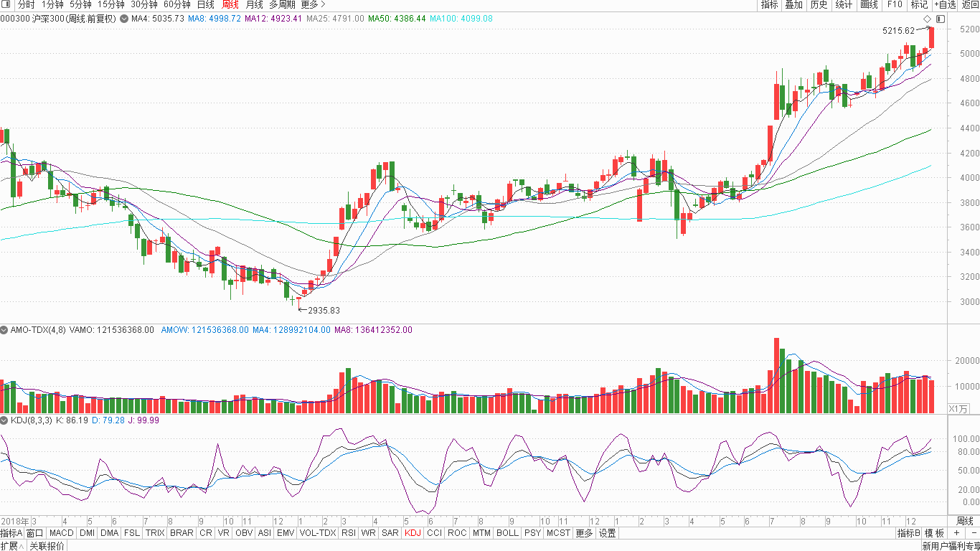Switch indicator to DMI
The height and width of the screenshot is (551, 980).
[x=88, y=533]
